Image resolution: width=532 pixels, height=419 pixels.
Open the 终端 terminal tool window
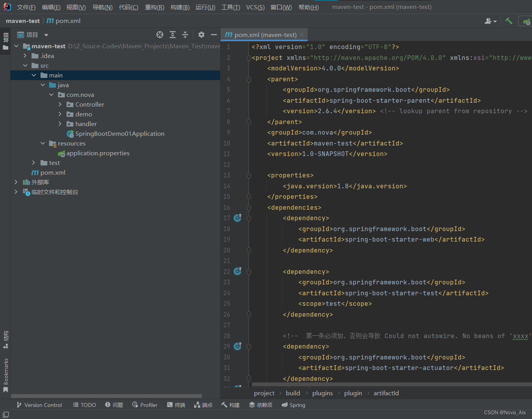coord(176,405)
